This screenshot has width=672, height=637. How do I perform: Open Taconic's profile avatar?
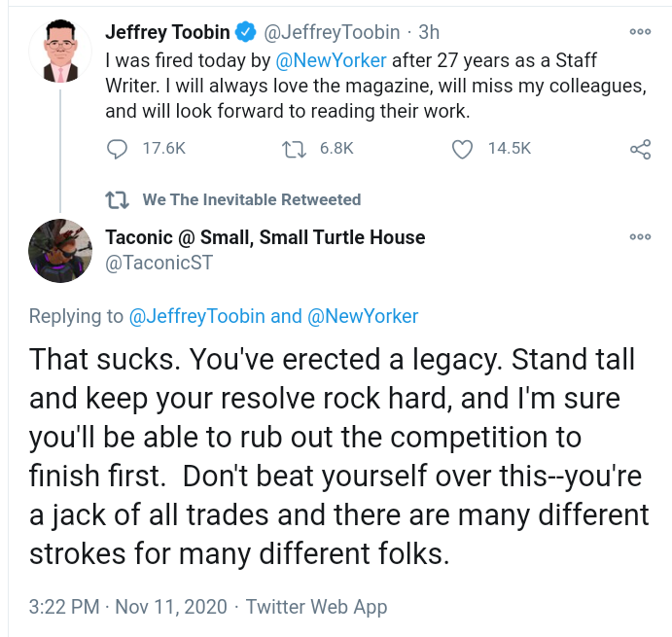point(61,253)
